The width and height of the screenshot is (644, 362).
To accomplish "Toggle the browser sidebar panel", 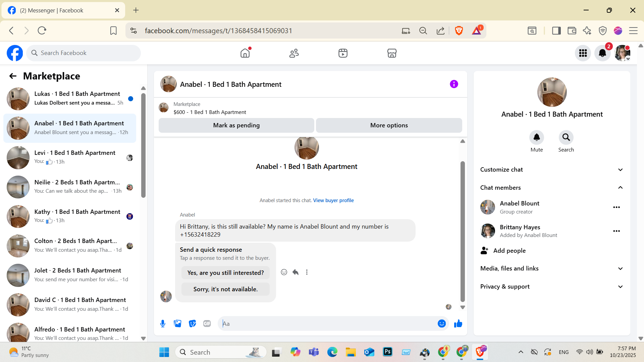I will click(x=556, y=31).
